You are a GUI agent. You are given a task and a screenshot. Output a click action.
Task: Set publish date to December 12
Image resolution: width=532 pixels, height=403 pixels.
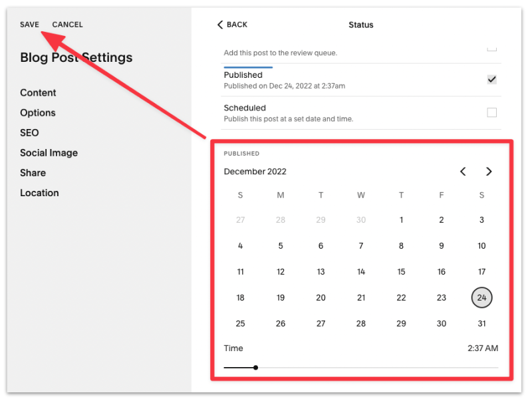click(281, 272)
